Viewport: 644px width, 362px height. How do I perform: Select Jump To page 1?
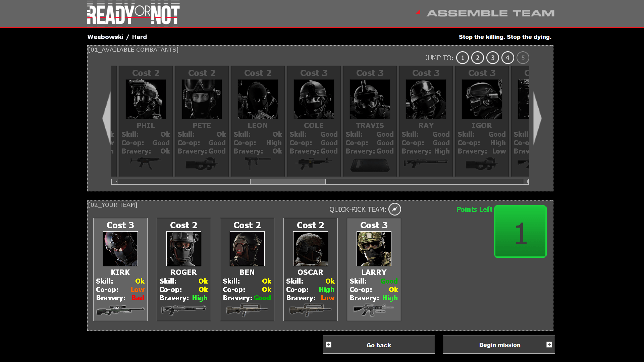pyautogui.click(x=462, y=58)
